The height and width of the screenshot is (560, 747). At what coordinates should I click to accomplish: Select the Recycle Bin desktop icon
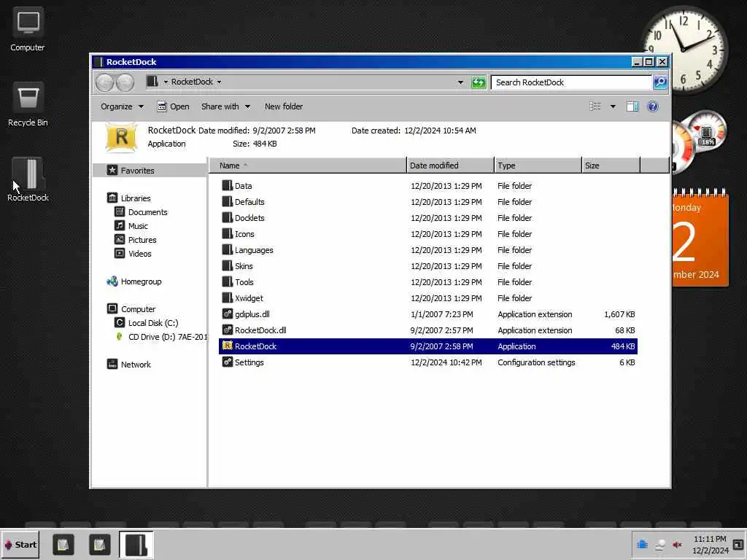click(28, 105)
